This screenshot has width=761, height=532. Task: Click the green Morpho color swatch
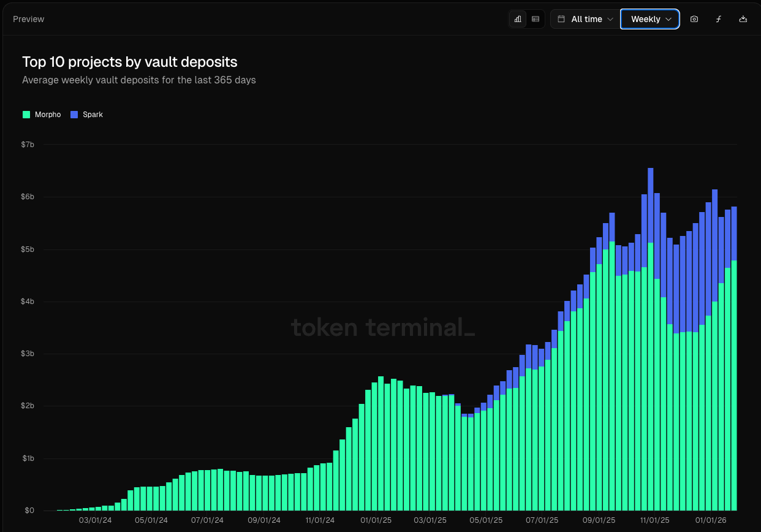(x=26, y=115)
